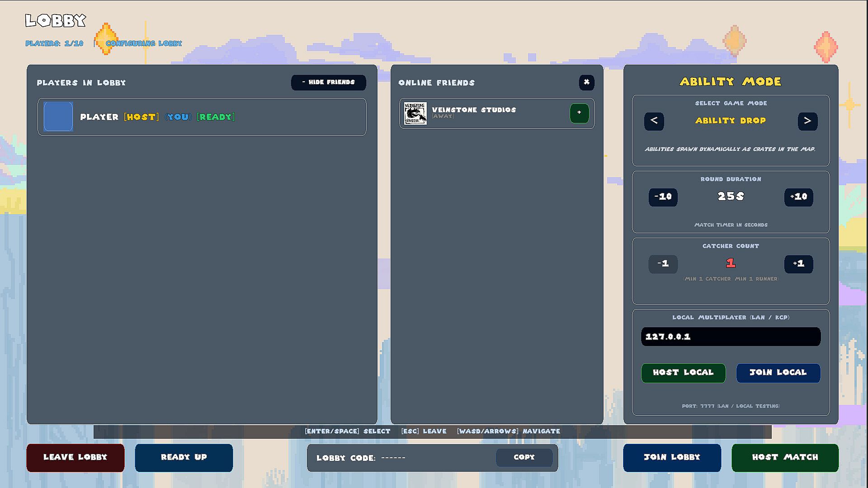Reduce catcher count by one

pyautogui.click(x=663, y=264)
